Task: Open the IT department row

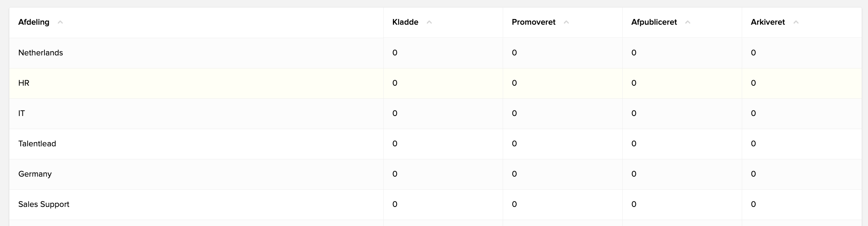Action: [x=435, y=113]
